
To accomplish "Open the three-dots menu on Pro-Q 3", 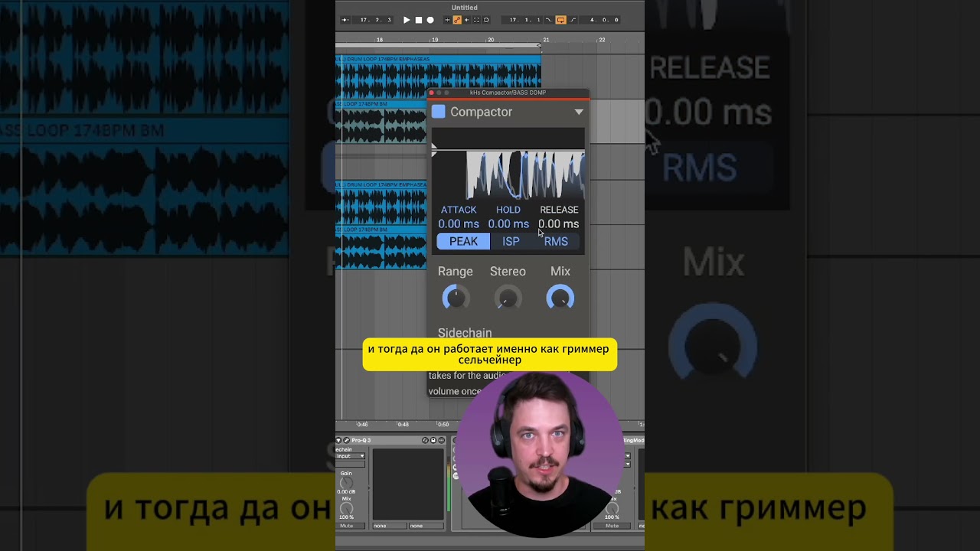I will coord(441,440).
